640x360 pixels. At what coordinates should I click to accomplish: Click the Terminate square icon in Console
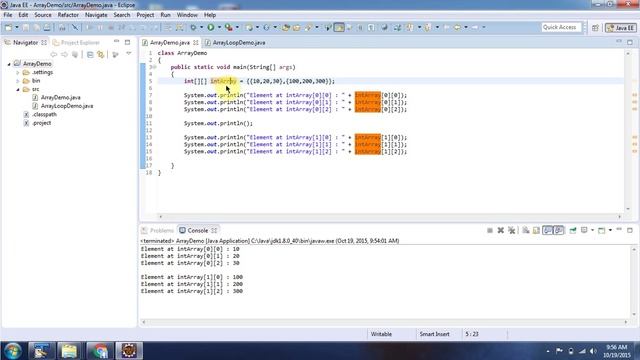(x=490, y=231)
